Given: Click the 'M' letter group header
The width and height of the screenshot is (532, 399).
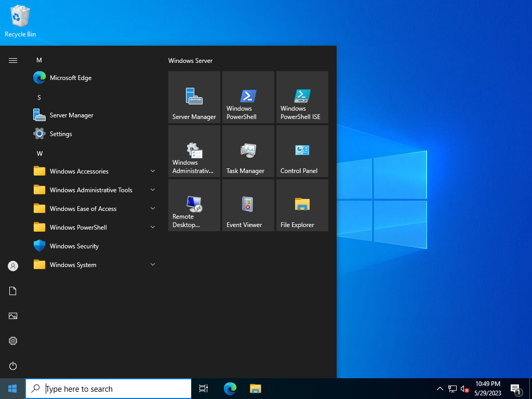Looking at the screenshot, I should [39, 60].
